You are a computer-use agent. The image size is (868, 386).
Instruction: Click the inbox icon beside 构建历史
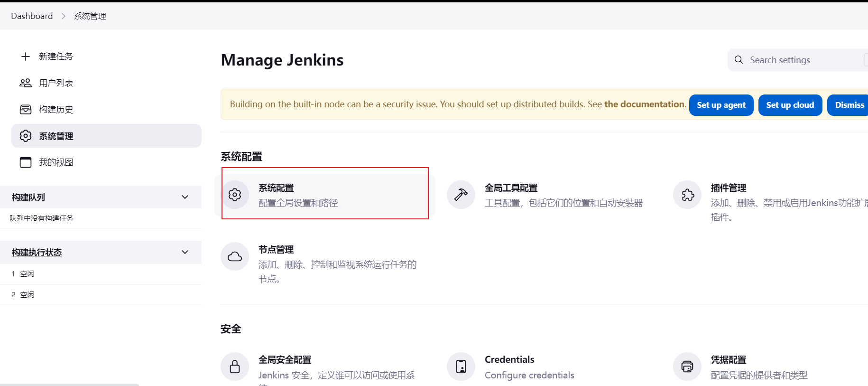click(26, 110)
